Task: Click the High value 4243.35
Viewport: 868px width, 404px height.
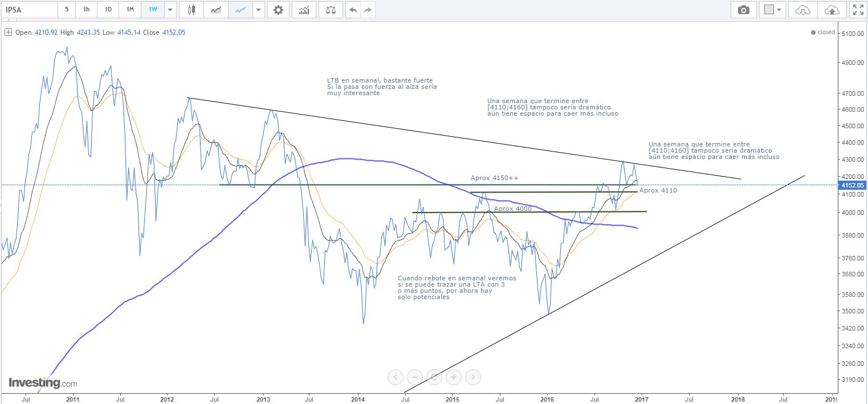Action: point(88,32)
